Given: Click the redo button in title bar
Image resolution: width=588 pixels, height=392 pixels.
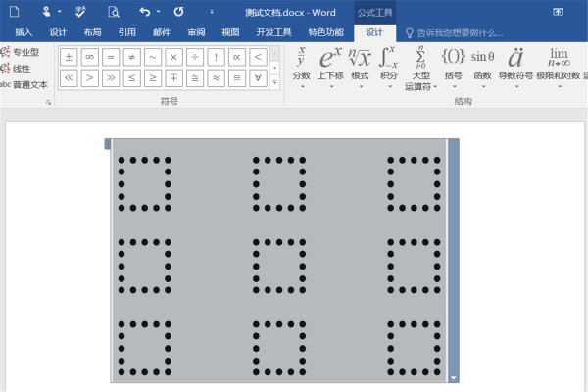Looking at the screenshot, I should (178, 12).
